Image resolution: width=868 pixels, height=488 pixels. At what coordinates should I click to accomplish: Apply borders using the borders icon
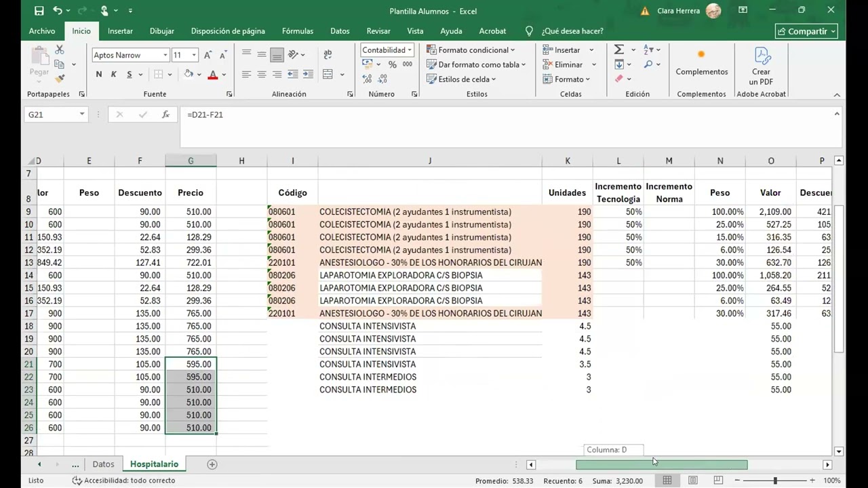pyautogui.click(x=158, y=75)
